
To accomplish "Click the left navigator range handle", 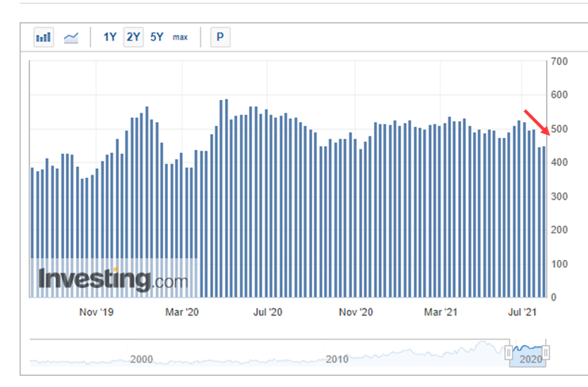I will click(509, 352).
